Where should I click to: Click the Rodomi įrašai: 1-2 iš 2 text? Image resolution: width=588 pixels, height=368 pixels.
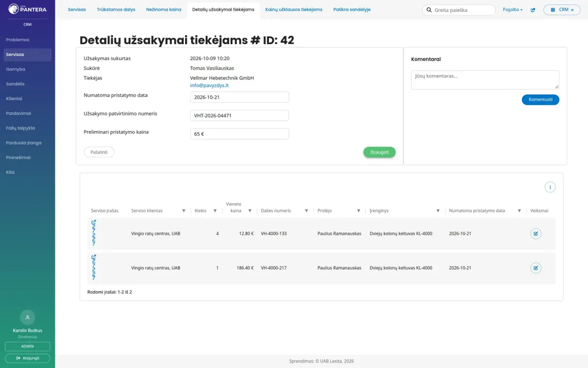click(x=110, y=292)
